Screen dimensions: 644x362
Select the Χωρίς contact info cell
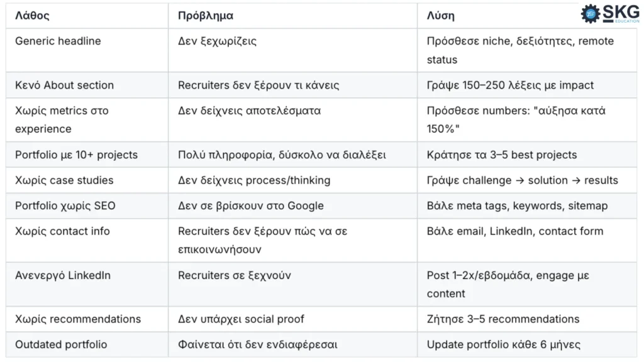coord(62,231)
